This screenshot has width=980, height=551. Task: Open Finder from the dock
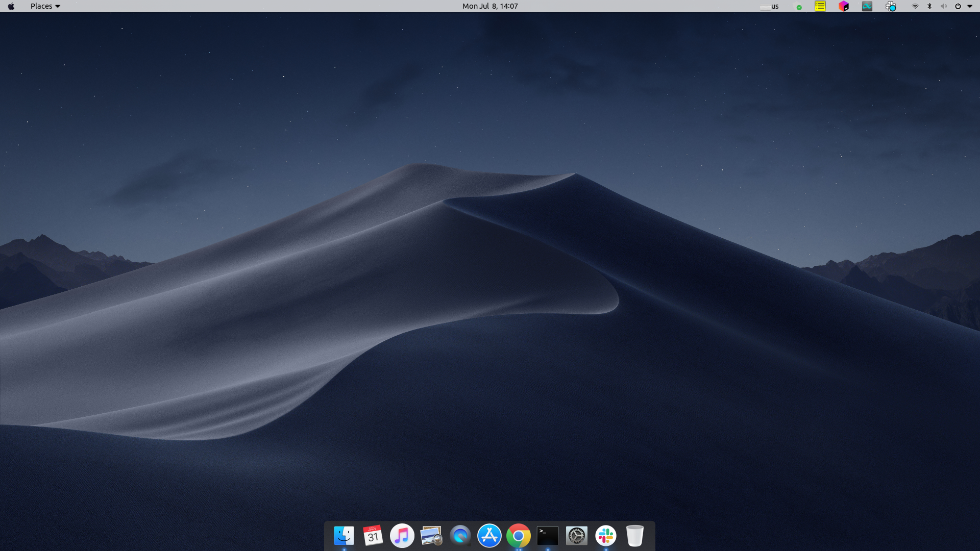(x=344, y=536)
